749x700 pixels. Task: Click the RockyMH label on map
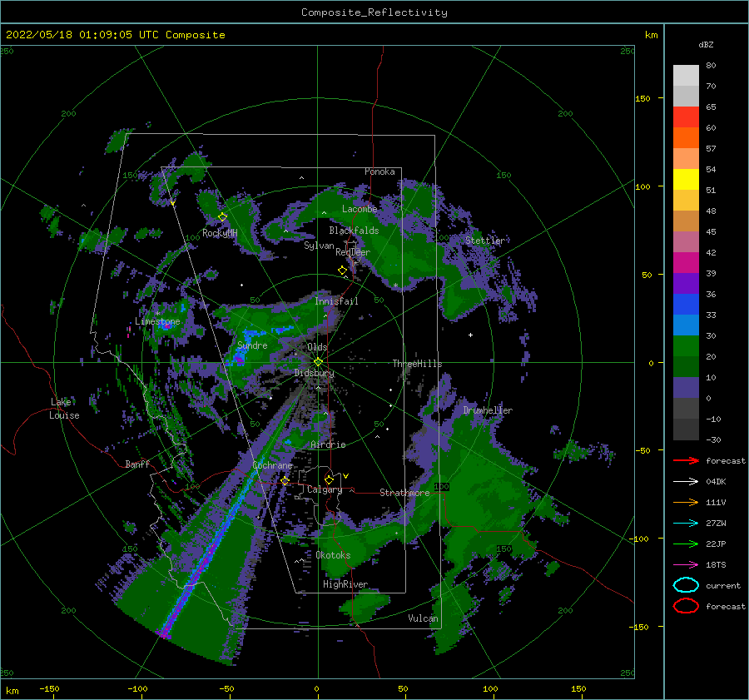point(220,233)
